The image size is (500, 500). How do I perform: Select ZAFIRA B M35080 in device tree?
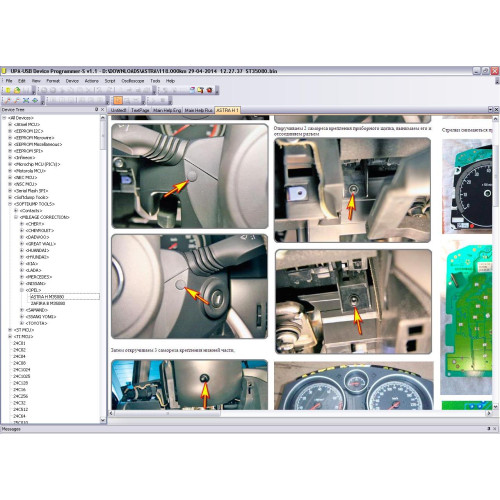click(x=48, y=303)
